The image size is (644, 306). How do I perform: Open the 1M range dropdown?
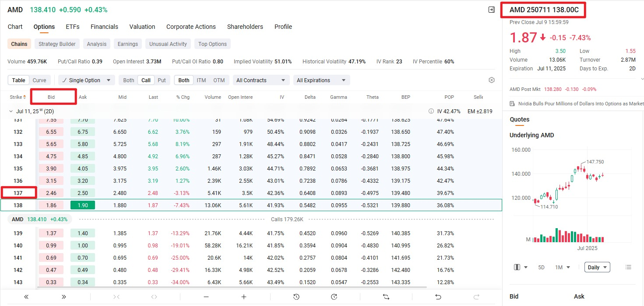[x=563, y=267]
